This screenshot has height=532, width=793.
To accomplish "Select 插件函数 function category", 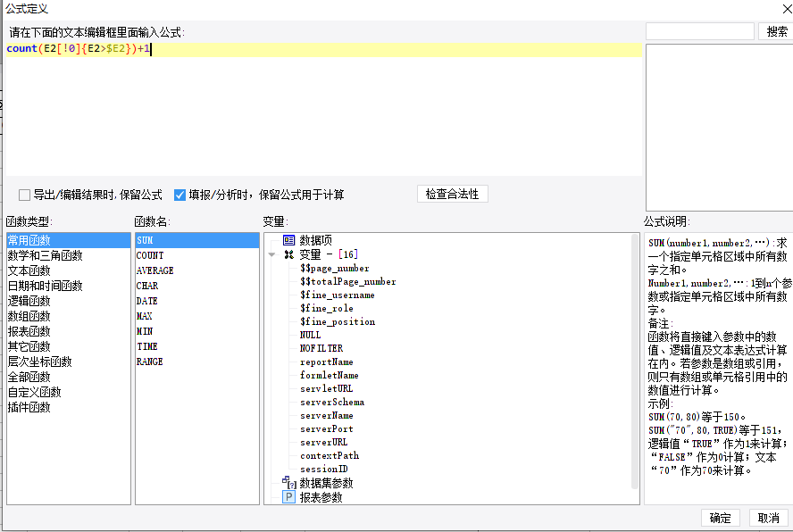I will [68, 407].
